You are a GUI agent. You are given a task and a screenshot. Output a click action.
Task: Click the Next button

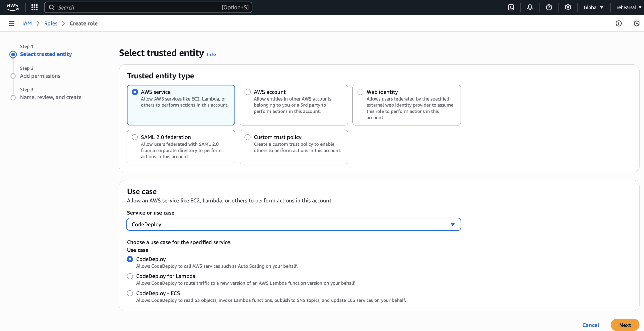(625, 325)
